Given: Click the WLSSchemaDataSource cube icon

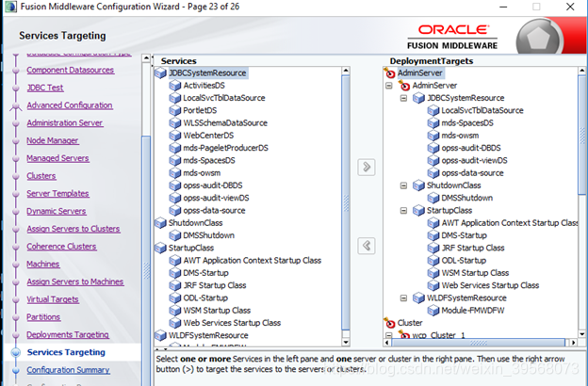Looking at the screenshot, I should (175, 123).
